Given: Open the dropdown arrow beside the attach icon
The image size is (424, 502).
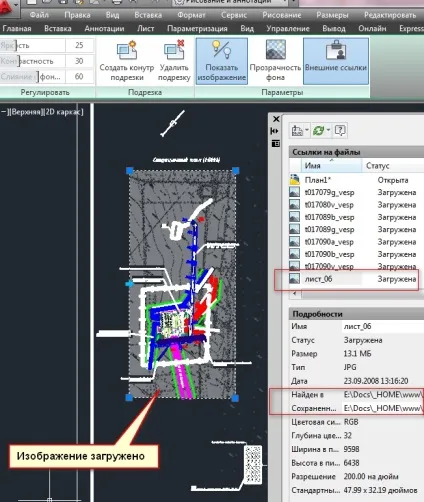Looking at the screenshot, I should (307, 130).
